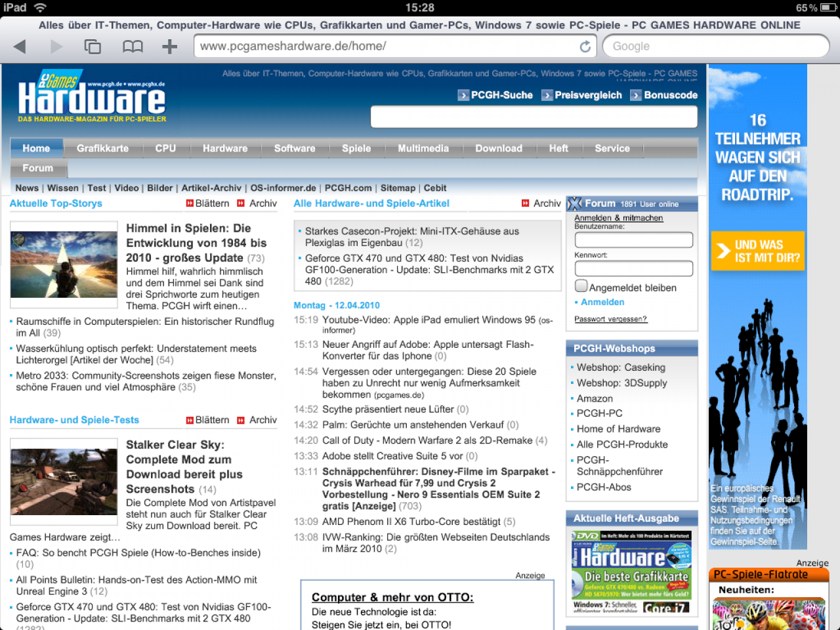Open Raumschiffe in Computerspielen article
Viewport: 840px width, 630px height.
pyautogui.click(x=145, y=327)
